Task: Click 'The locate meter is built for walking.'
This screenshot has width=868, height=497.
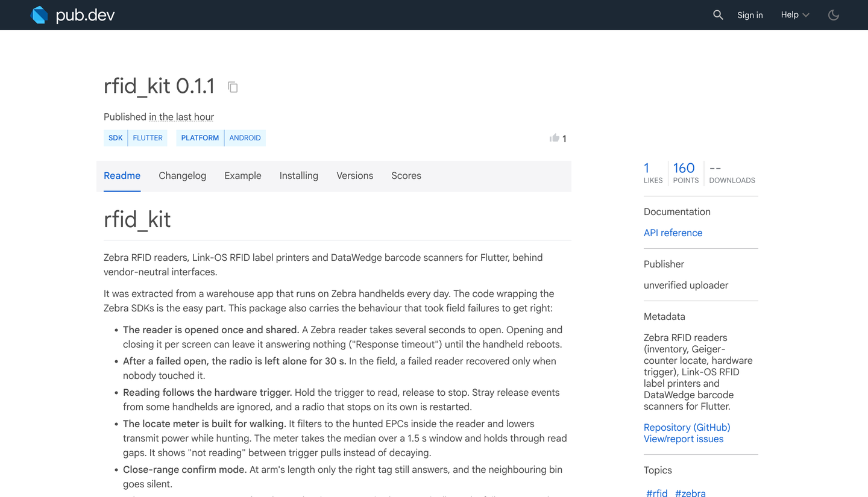Action: click(x=204, y=424)
